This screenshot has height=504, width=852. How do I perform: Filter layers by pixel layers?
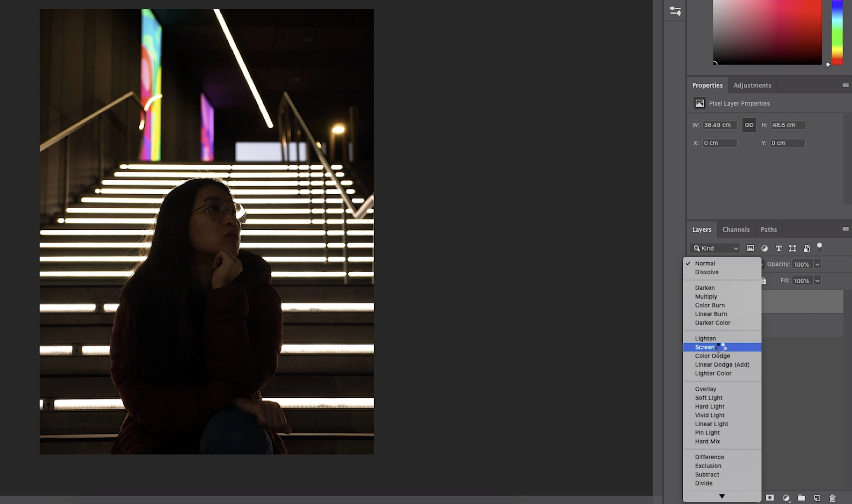point(750,248)
